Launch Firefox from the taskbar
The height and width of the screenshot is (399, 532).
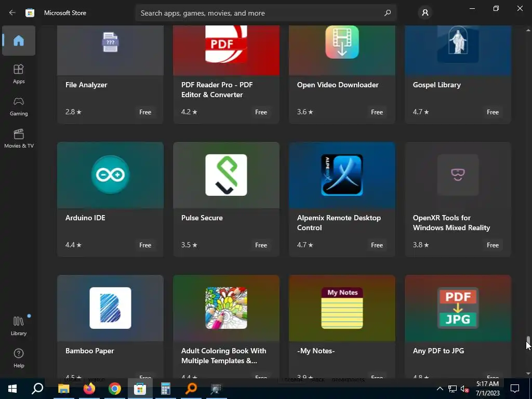pos(89,389)
